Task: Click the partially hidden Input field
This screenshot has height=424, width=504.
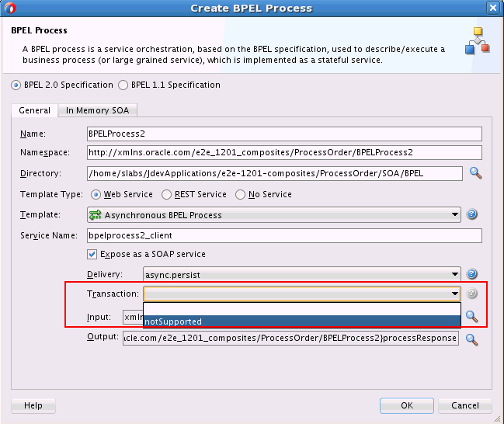Action: point(133,318)
